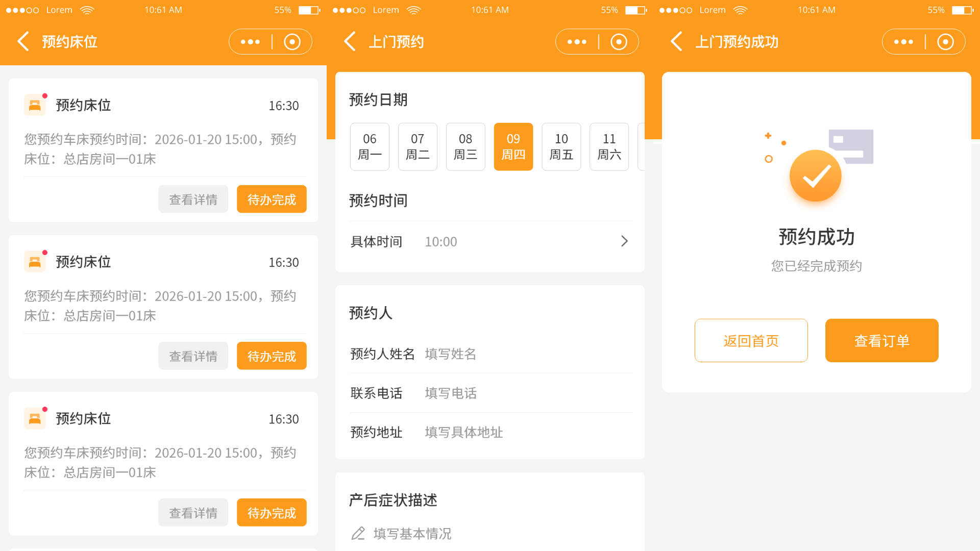This screenshot has width=980, height=551.
Task: Pick date 08 周三
Action: (465, 146)
